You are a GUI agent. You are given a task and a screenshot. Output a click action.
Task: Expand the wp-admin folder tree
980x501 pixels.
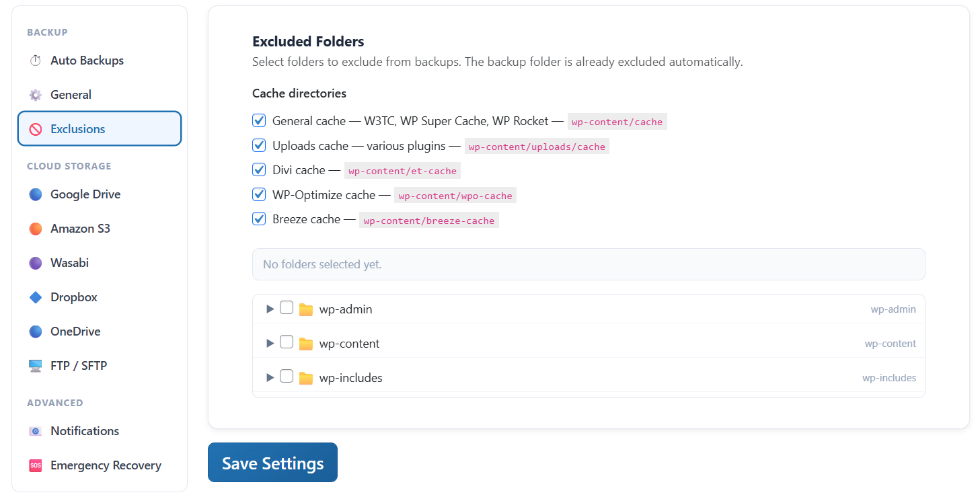(x=270, y=309)
